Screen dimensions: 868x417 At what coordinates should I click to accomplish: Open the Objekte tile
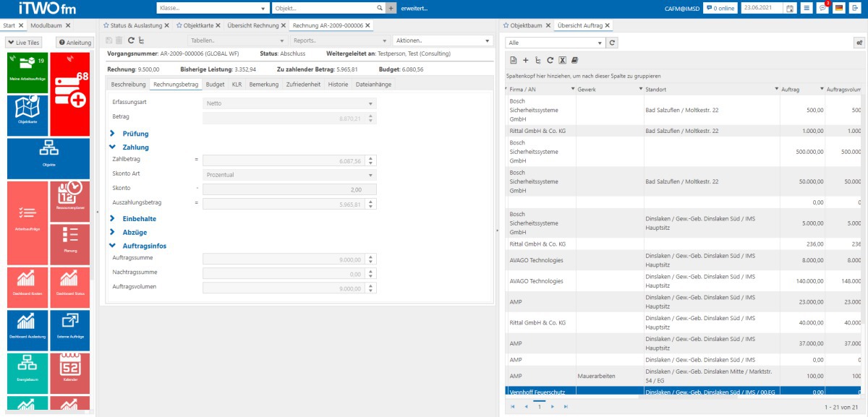(x=48, y=158)
